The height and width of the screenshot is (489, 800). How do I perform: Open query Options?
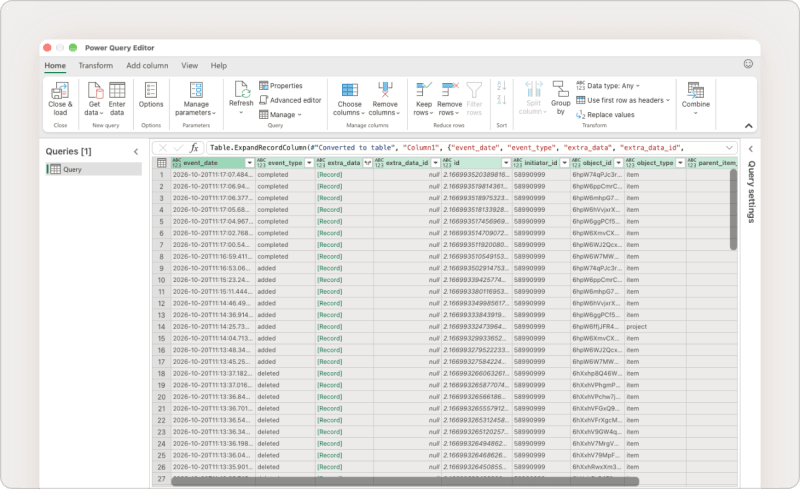[151, 95]
